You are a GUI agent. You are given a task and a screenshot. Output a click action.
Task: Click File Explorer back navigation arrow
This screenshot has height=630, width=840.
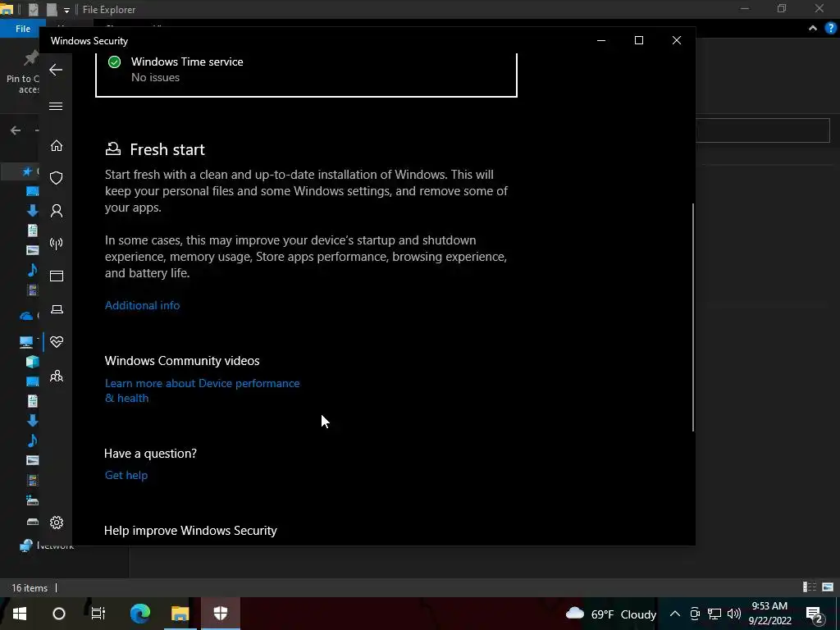(16, 130)
